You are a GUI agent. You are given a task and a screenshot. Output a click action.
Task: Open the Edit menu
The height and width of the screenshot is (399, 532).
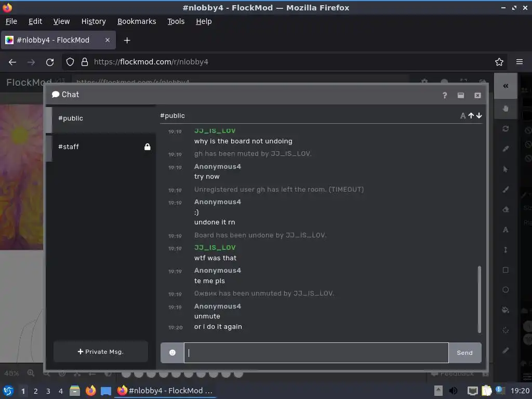(35, 21)
